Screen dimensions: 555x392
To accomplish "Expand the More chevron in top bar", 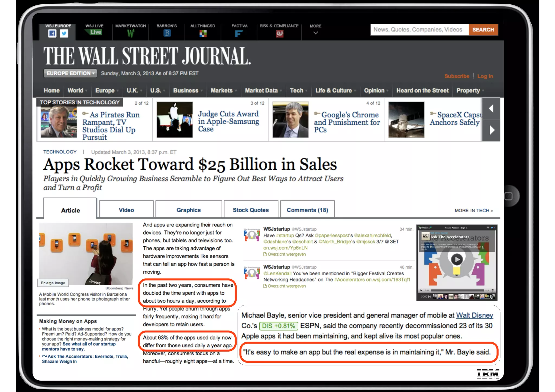I will click(315, 33).
